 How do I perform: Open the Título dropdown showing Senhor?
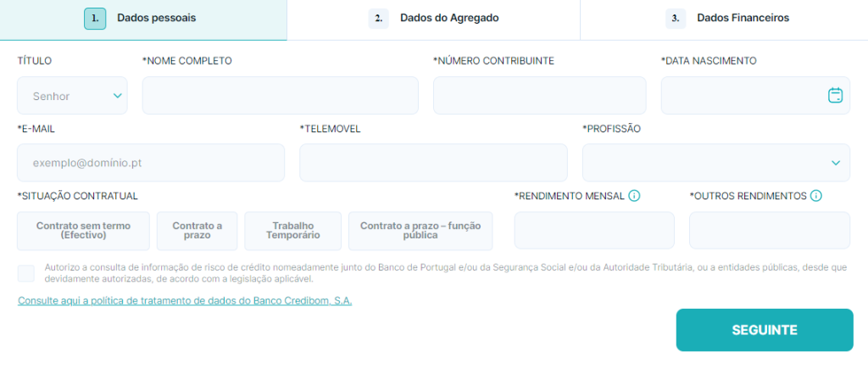click(x=72, y=96)
